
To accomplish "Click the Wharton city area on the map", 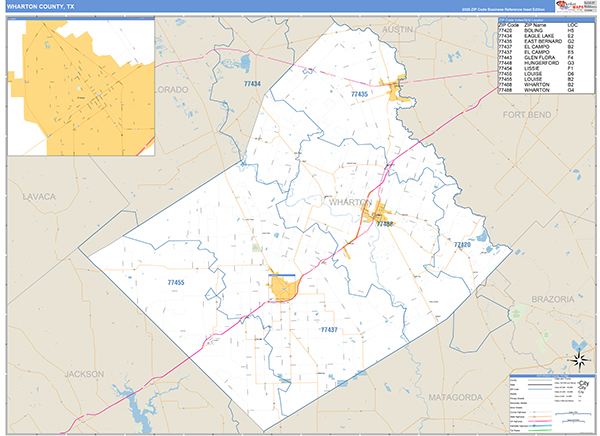I will coord(376,214).
